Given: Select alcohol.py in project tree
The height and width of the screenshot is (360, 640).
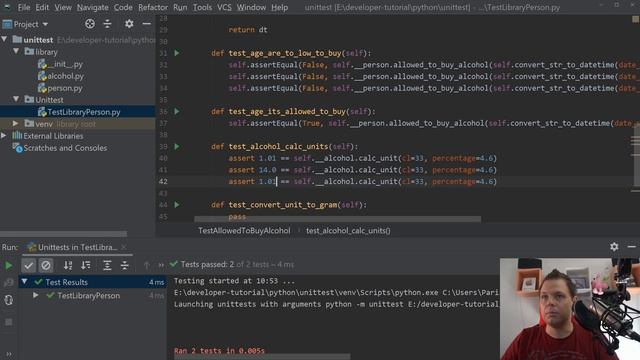Looking at the screenshot, I should pyautogui.click(x=61, y=76).
